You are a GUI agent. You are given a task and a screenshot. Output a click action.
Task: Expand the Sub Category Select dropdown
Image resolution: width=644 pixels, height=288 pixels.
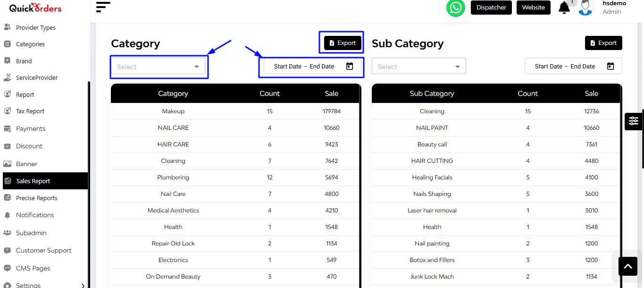tap(419, 67)
